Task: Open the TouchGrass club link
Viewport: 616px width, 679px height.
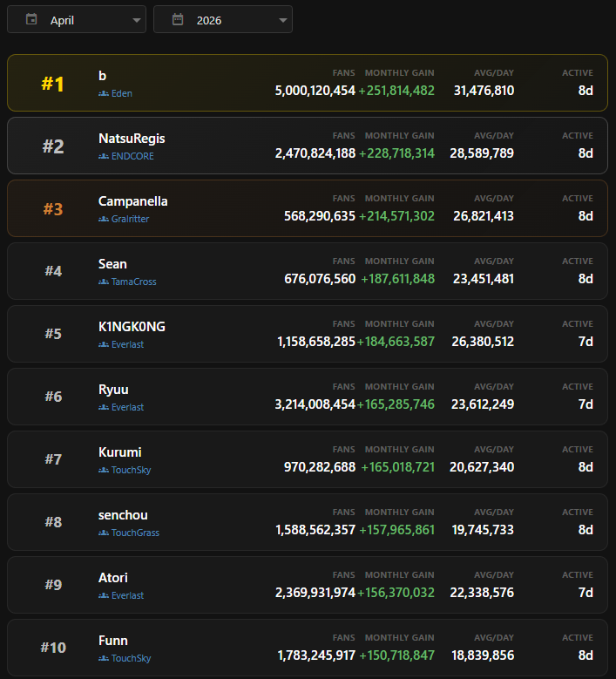Action: point(135,533)
